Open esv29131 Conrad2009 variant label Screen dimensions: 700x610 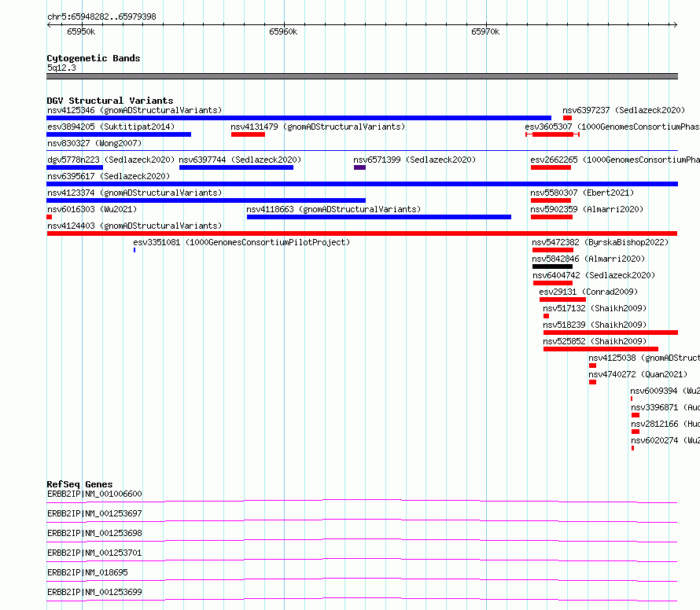click(588, 292)
